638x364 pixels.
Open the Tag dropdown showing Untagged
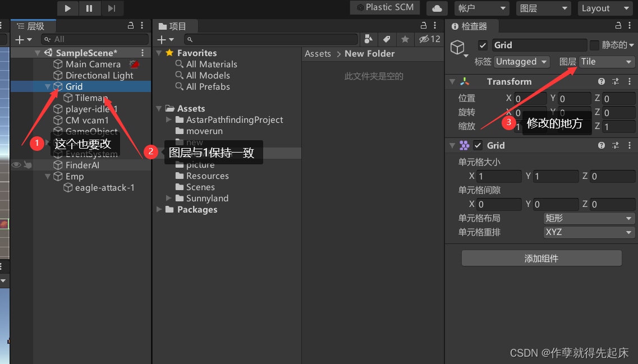522,62
